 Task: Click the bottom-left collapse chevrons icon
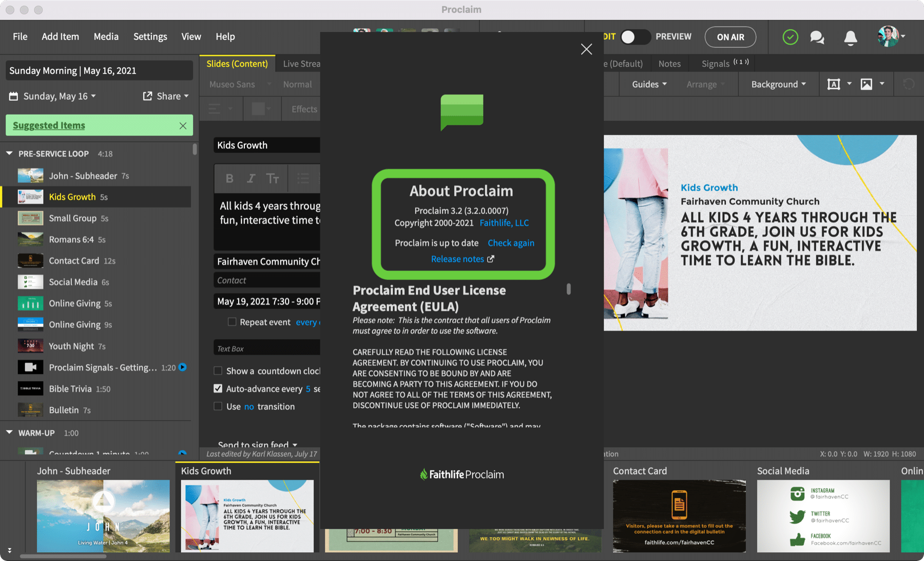coord(9,550)
